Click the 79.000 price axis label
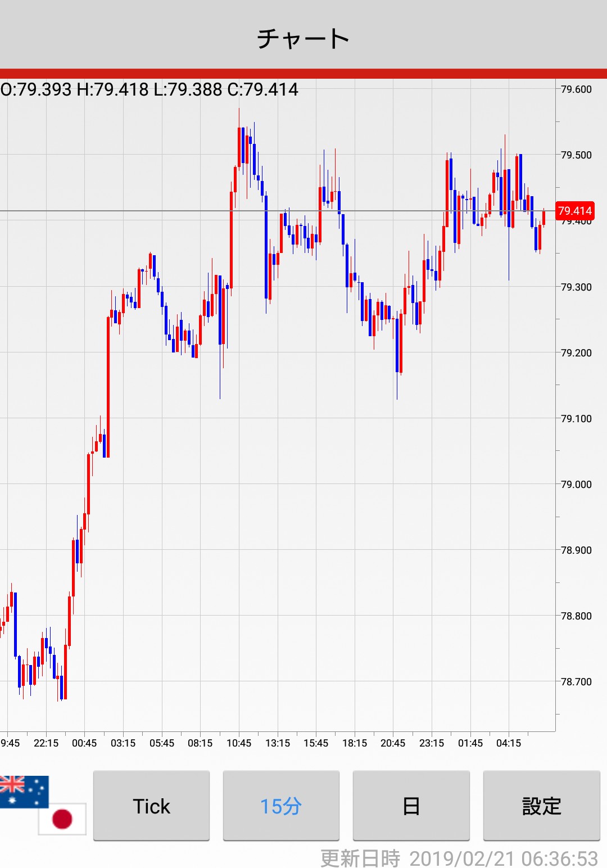This screenshot has width=607, height=868. click(x=576, y=485)
